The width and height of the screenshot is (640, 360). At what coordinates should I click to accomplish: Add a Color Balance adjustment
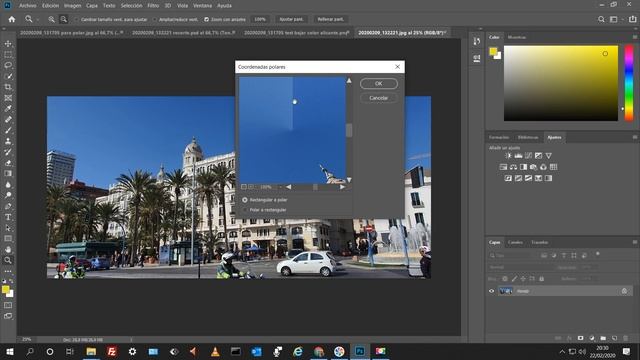point(513,167)
